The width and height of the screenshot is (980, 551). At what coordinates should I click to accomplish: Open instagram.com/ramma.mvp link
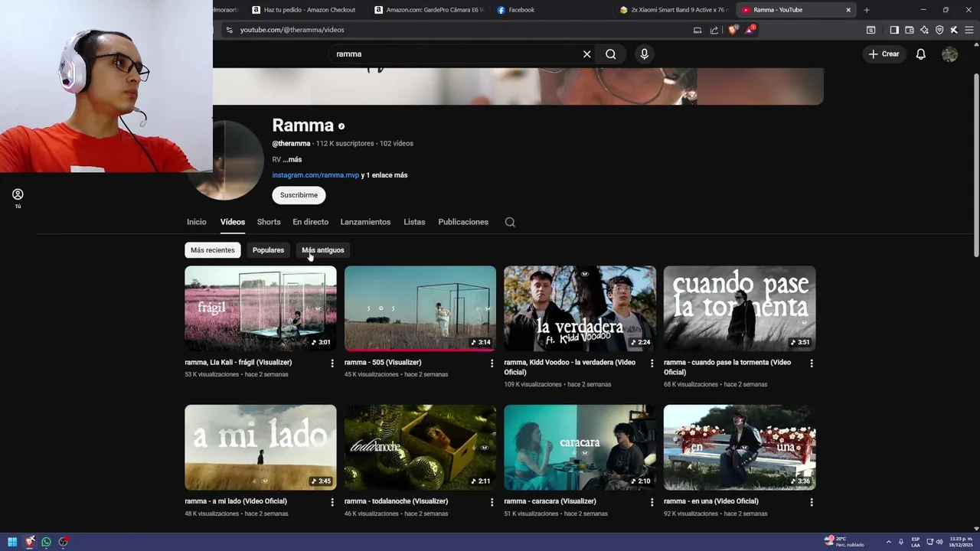(x=315, y=175)
